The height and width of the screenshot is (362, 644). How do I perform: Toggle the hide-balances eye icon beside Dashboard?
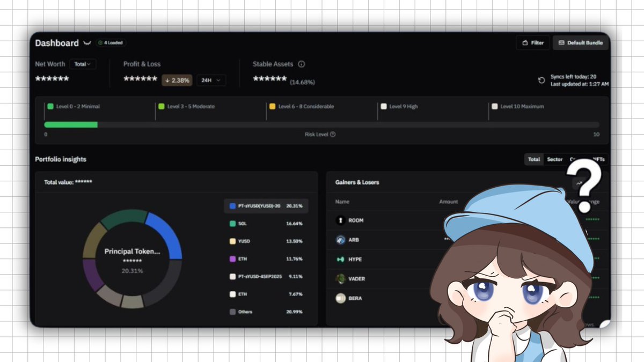point(87,43)
